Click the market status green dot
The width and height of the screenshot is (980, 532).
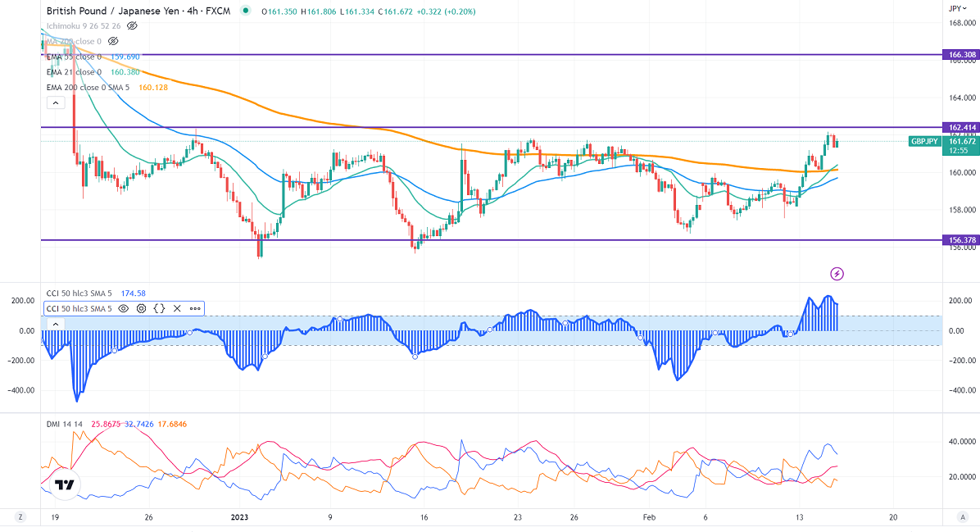[246, 11]
